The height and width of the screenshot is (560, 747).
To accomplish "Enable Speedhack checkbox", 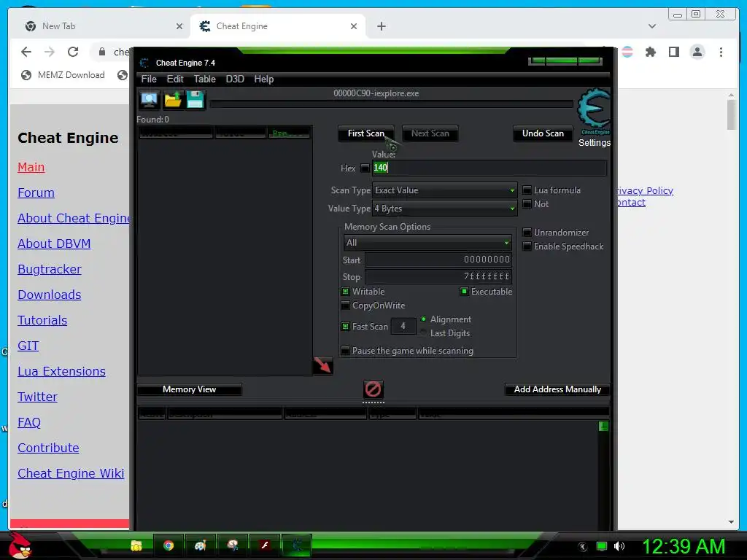I will [x=527, y=246].
